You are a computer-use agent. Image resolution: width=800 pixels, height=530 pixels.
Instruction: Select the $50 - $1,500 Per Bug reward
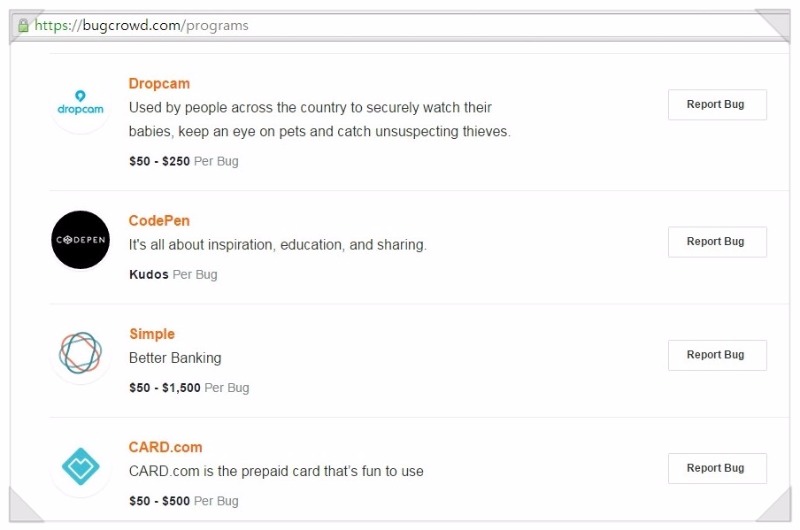[x=189, y=388]
